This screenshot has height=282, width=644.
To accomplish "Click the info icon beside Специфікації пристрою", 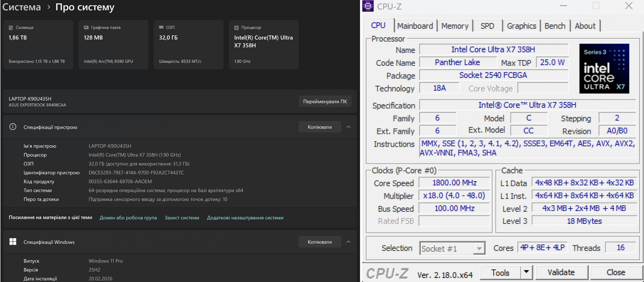I will 13,127.
